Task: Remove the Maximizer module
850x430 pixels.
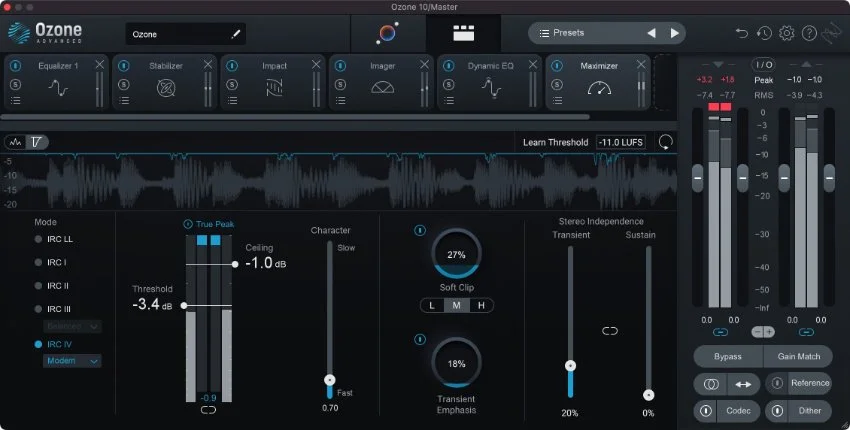Action: [x=641, y=65]
